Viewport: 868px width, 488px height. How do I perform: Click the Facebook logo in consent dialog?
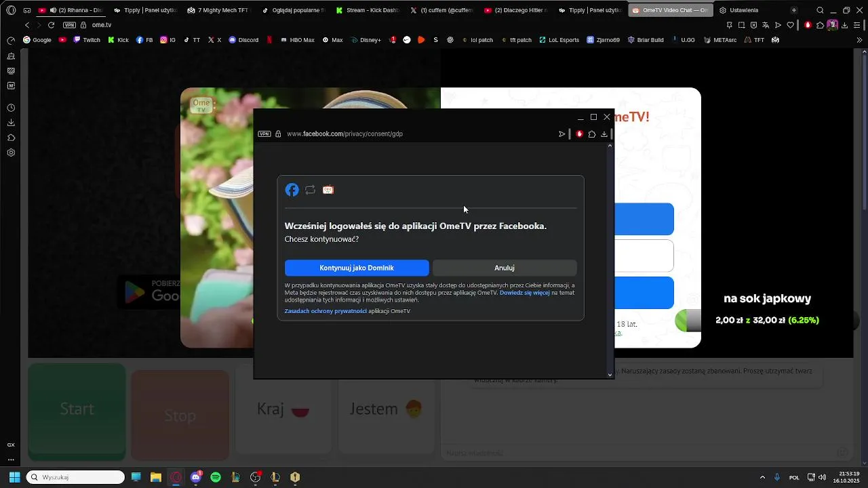click(292, 190)
